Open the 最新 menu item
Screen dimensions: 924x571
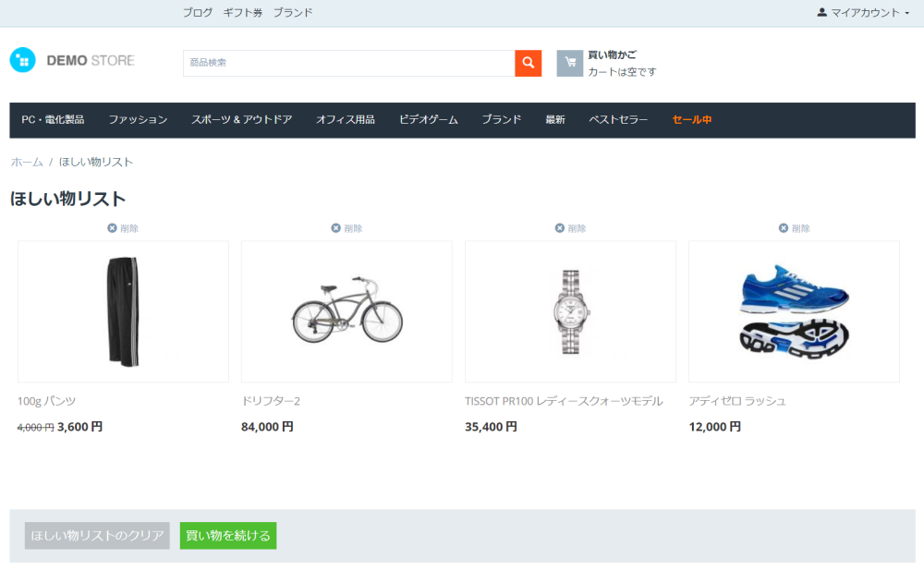point(555,119)
